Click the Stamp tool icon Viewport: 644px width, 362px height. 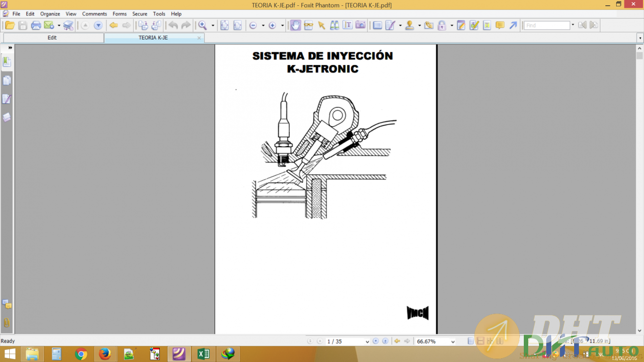[410, 25]
